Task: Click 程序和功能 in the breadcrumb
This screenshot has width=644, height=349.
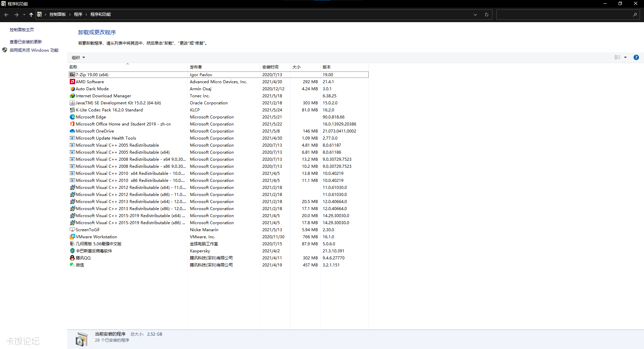Action: [101, 14]
